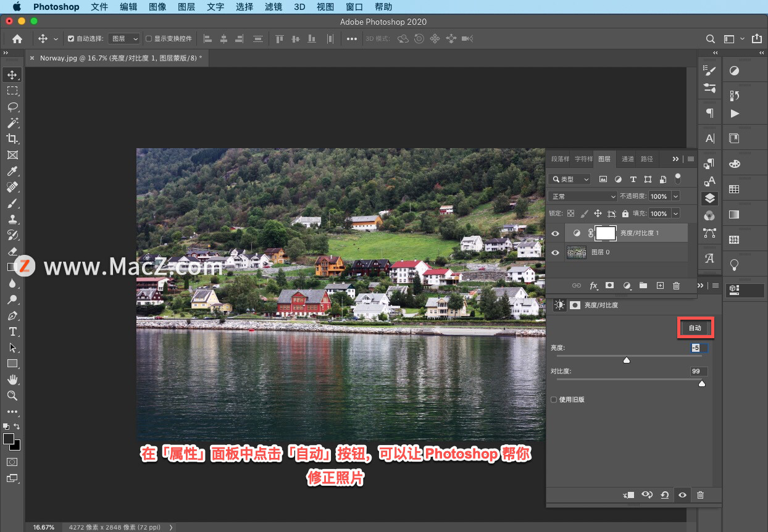Open the 图层 auto-select dropdown
This screenshot has height=532, width=768.
[123, 39]
